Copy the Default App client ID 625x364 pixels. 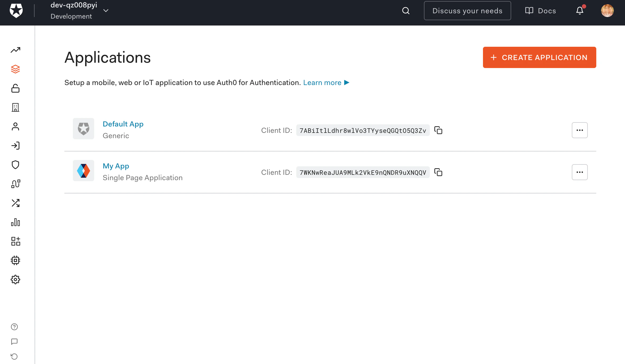[x=438, y=130]
